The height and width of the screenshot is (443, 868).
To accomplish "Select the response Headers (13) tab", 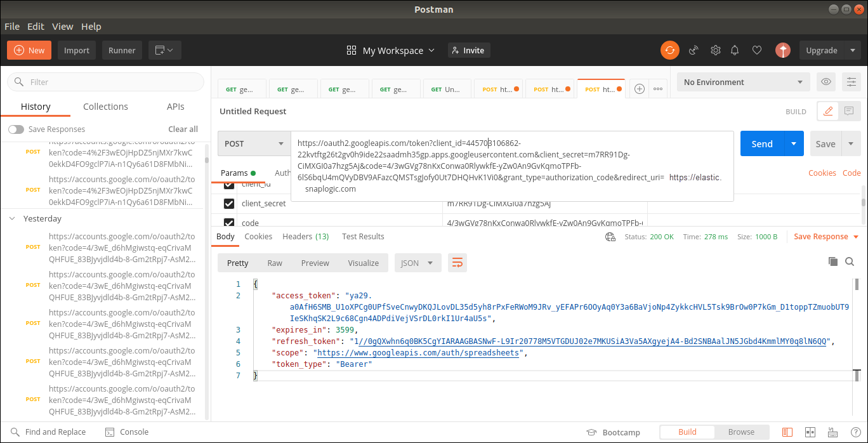I will pyautogui.click(x=306, y=237).
